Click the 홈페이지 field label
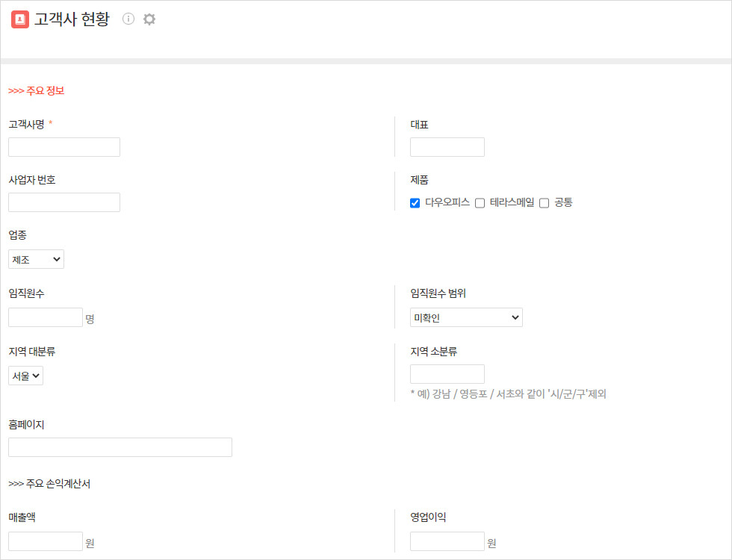The width and height of the screenshot is (732, 560). pos(26,425)
